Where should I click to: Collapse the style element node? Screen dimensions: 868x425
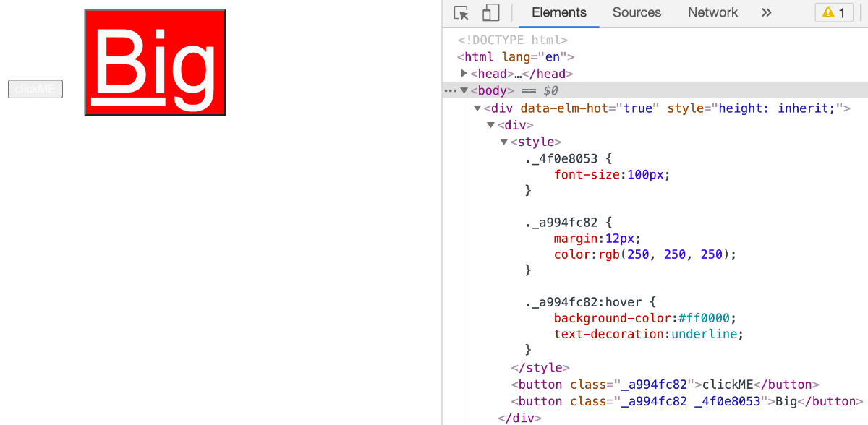pos(504,142)
